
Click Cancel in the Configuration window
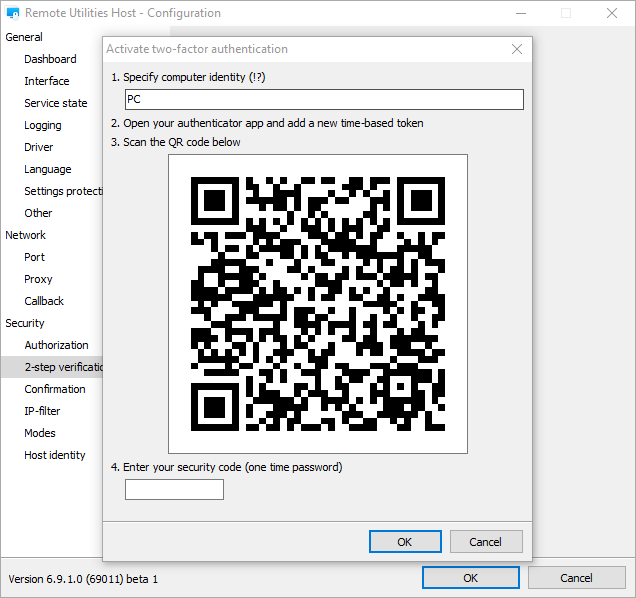point(576,578)
